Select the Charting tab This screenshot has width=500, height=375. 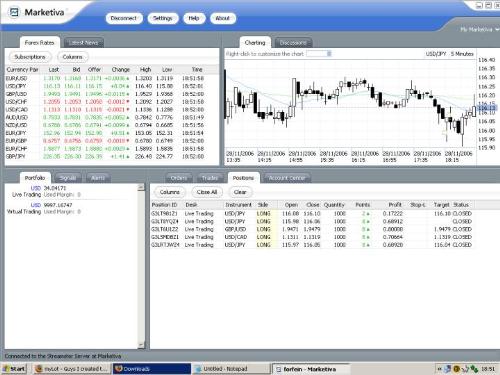[x=255, y=43]
